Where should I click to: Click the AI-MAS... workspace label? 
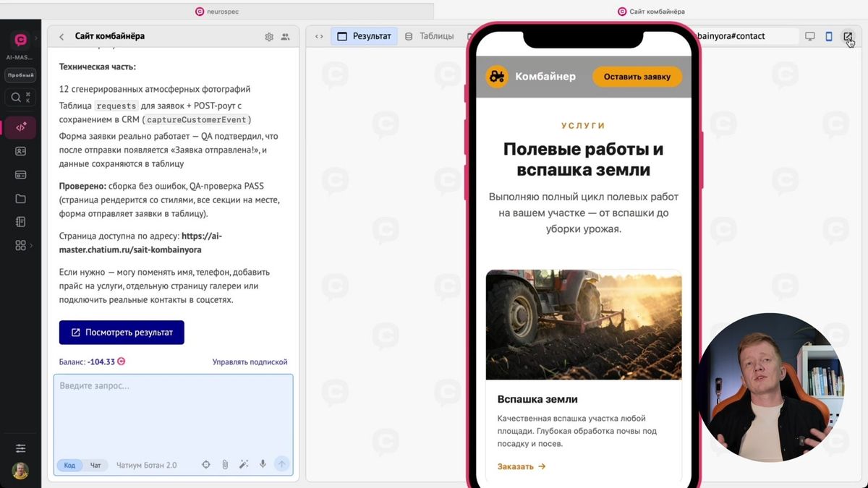[20, 58]
